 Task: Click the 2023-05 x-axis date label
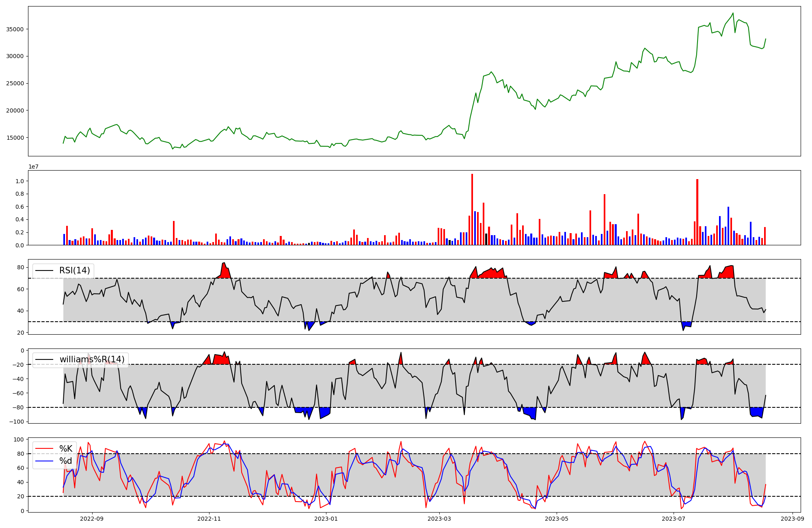pos(556,519)
